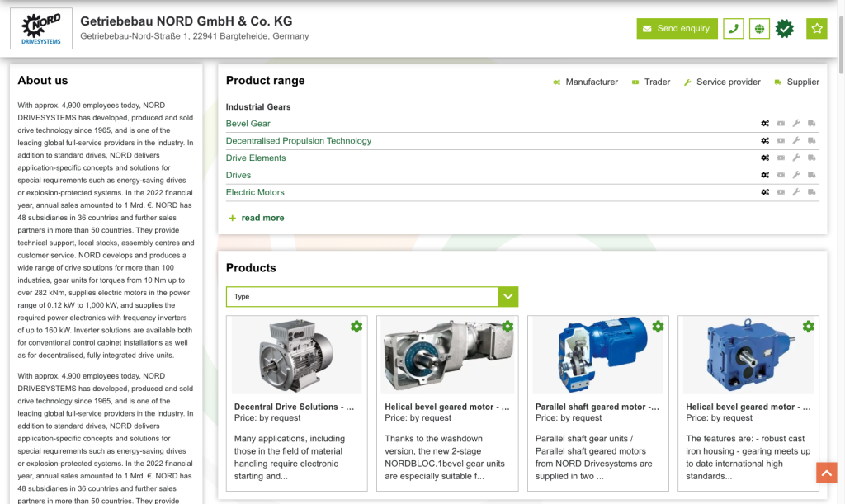Screen dimensions: 845x504
Task: Add company to favorites star icon
Action: [816, 29]
